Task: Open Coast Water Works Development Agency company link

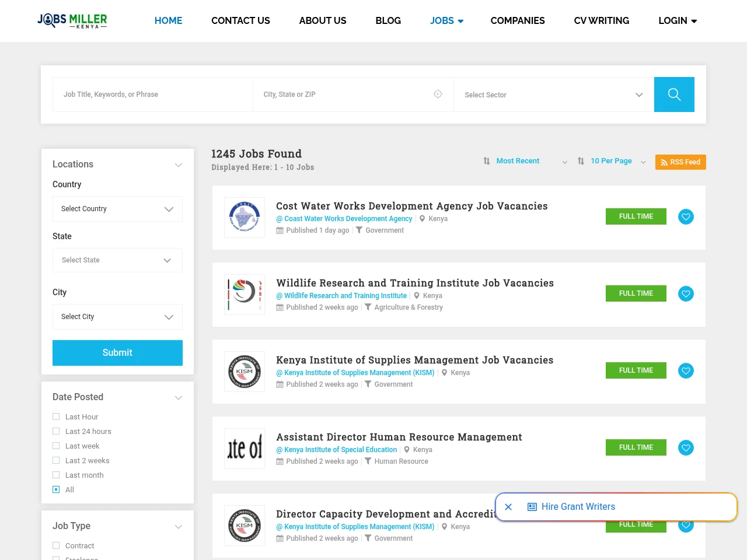Action: click(x=344, y=219)
